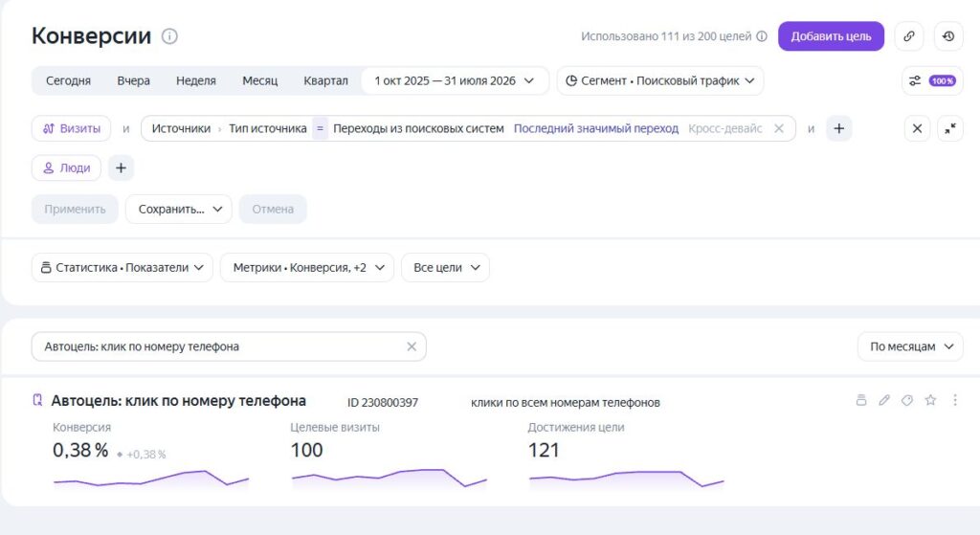Click Кросс-девайс option in filter

(725, 128)
